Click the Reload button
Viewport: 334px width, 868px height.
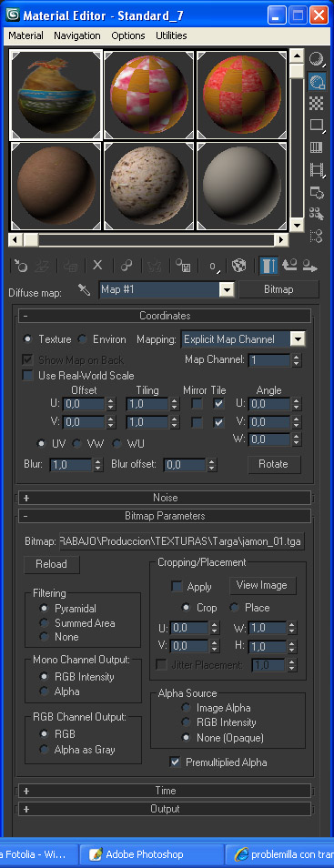pos(52,564)
